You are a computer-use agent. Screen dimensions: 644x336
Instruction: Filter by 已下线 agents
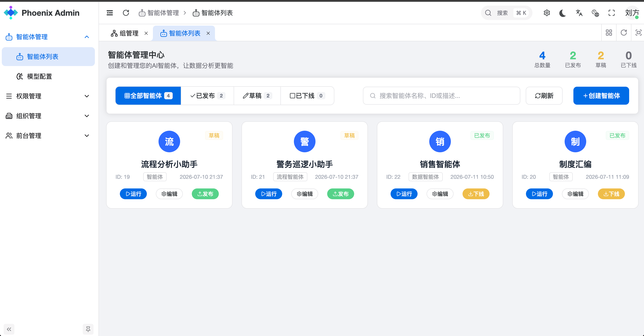pos(307,96)
